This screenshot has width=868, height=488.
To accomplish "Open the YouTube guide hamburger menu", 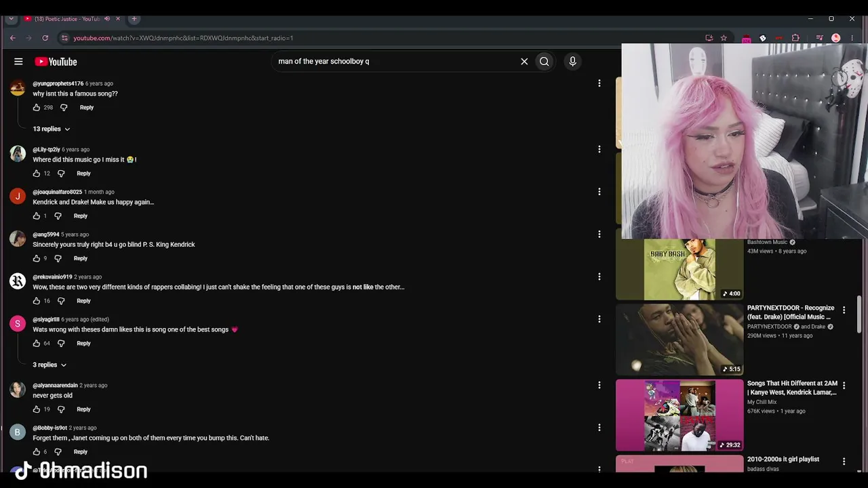I will coord(18,62).
